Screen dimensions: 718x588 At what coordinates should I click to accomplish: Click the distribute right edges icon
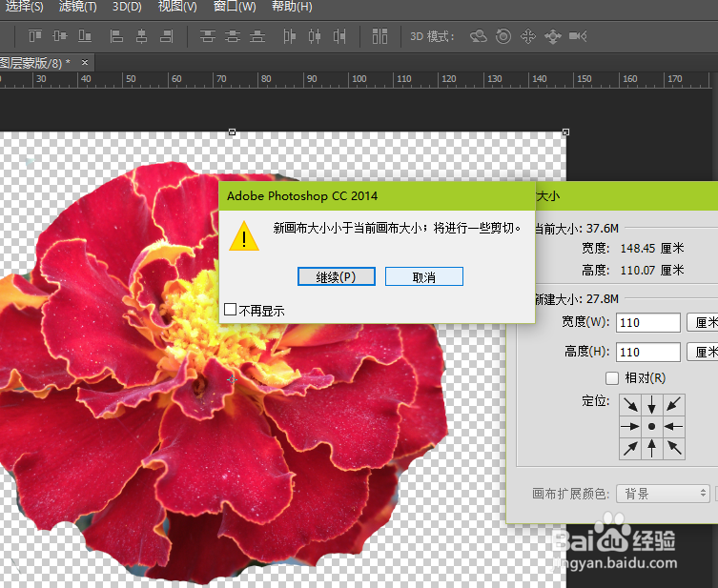point(338,35)
